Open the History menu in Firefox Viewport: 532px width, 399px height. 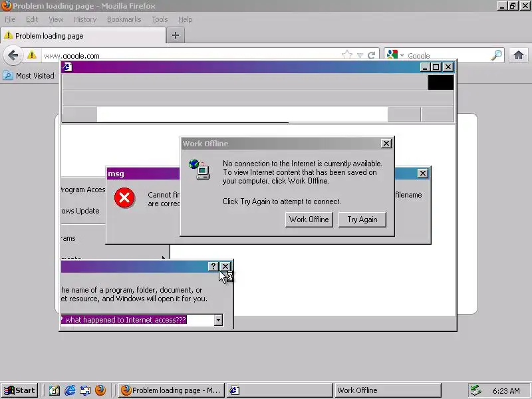[85, 19]
